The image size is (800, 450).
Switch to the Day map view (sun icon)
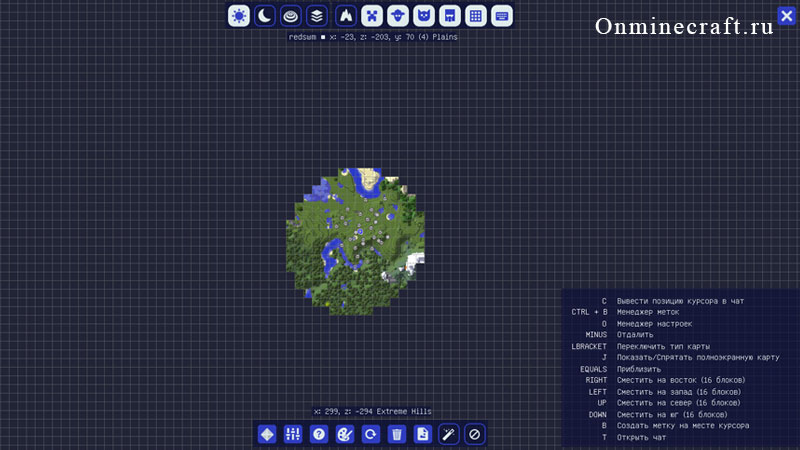[239, 16]
